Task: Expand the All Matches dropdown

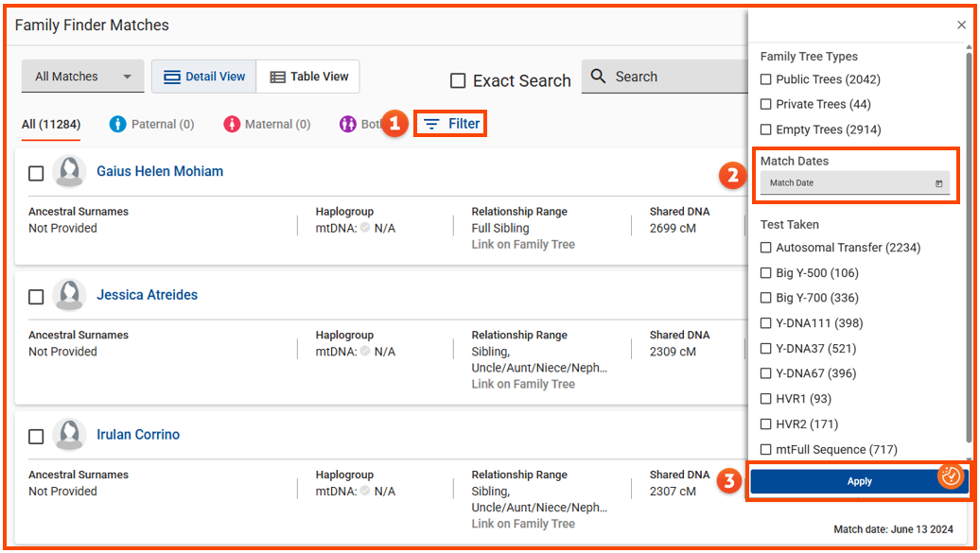Action: (83, 77)
